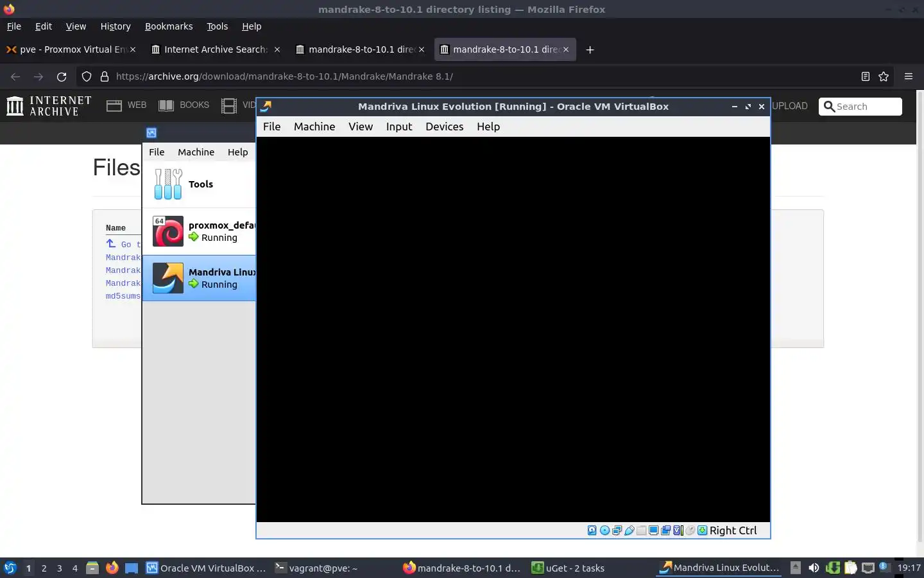Click the clock showing 19:17

tap(909, 568)
